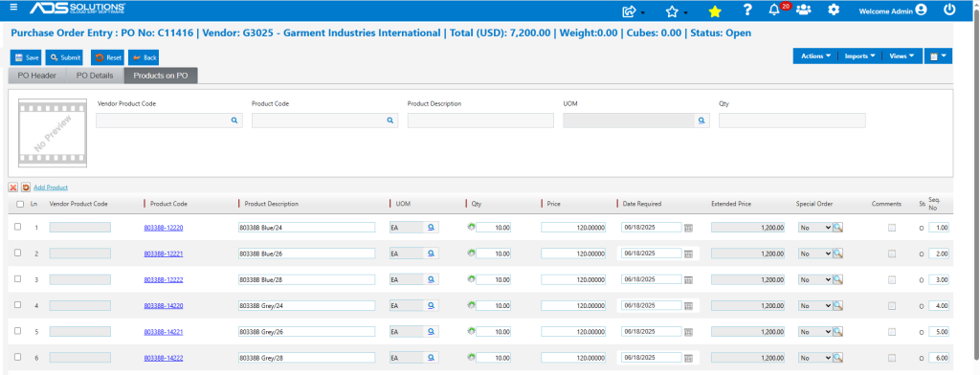The image size is (980, 375).
Task: Tick the select-all checkbox in grid header
Action: pyautogui.click(x=20, y=204)
